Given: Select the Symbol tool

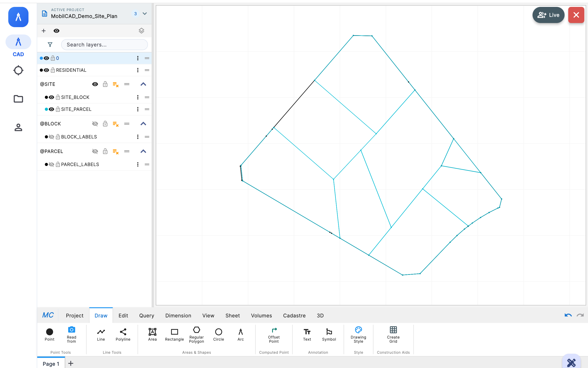Looking at the screenshot, I should [x=329, y=335].
